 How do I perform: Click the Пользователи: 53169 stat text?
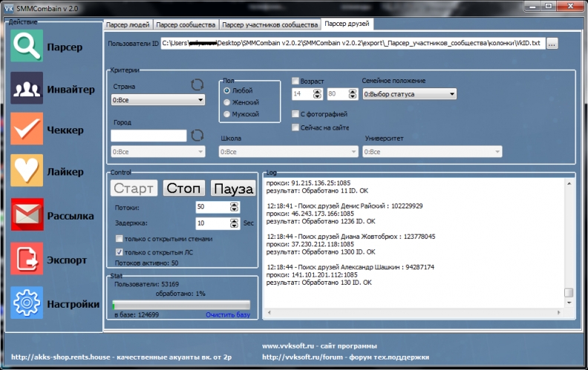point(146,284)
